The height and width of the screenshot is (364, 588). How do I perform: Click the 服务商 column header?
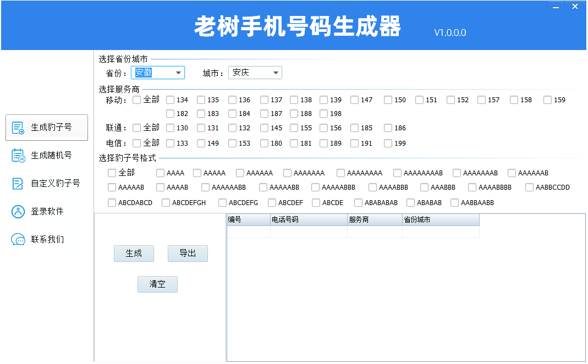point(375,220)
